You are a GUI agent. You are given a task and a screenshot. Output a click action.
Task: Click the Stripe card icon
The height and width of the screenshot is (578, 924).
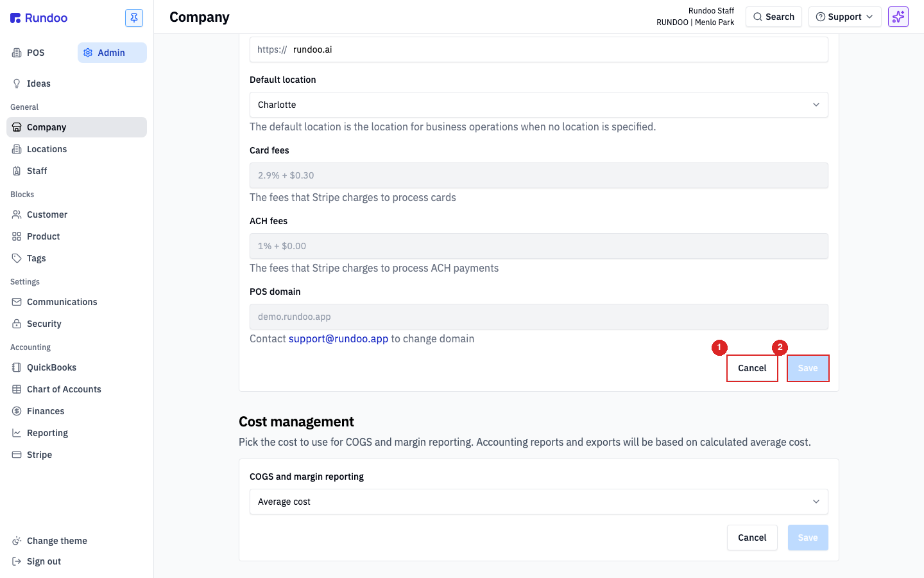17,455
